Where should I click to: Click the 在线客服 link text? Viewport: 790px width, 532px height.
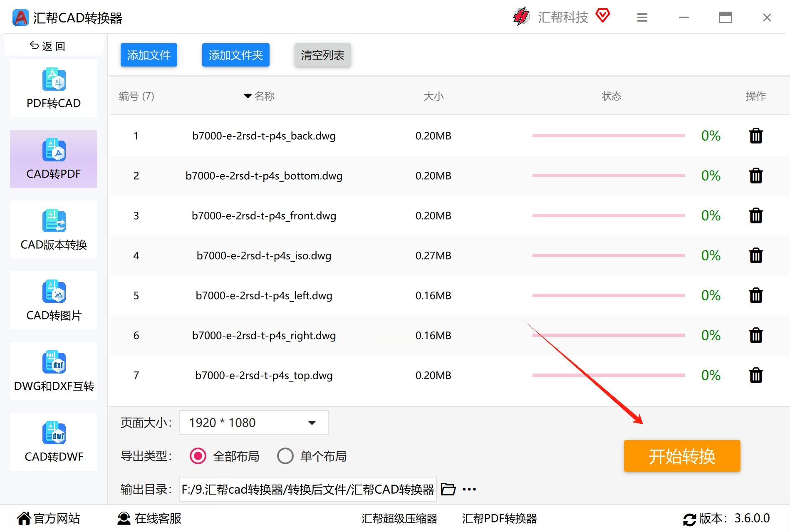click(x=158, y=518)
